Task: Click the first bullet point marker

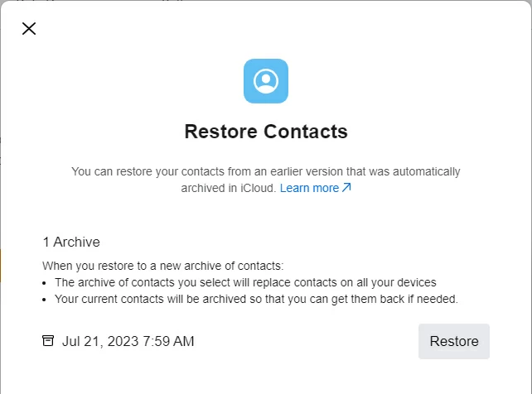Action: coord(46,282)
